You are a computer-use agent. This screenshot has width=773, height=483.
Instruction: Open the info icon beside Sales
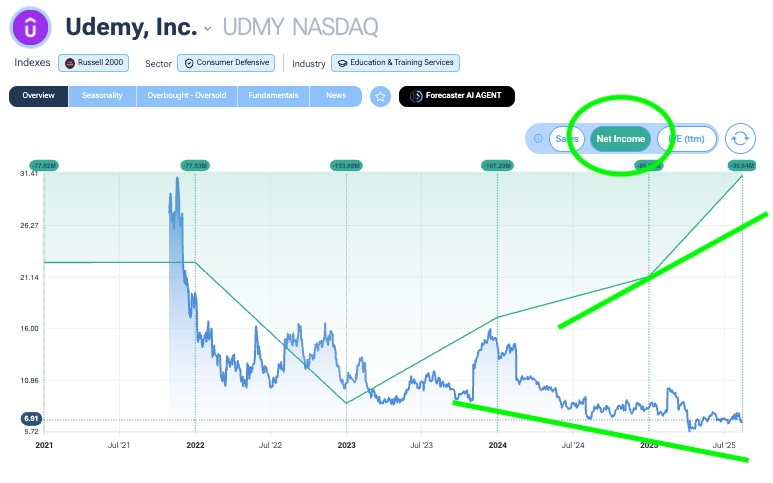(538, 138)
